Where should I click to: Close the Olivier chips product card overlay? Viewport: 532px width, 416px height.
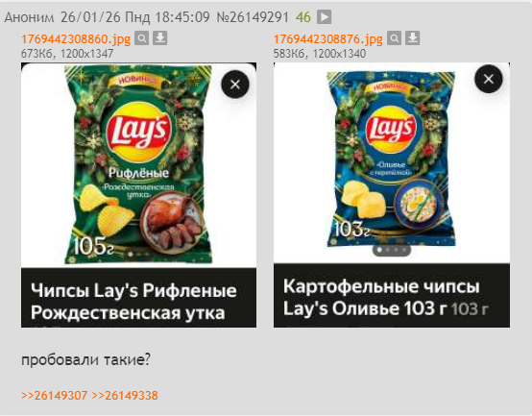489,79
